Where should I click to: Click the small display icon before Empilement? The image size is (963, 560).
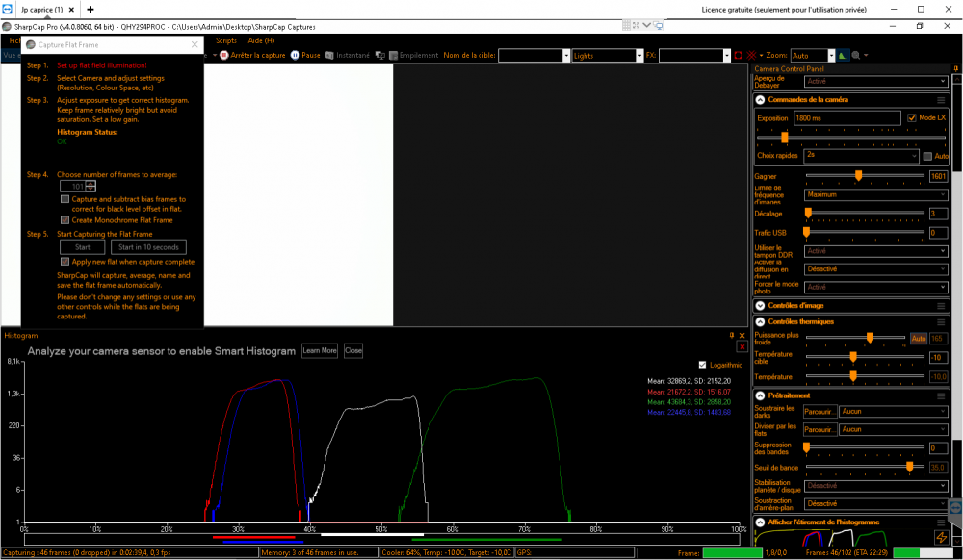coord(379,55)
